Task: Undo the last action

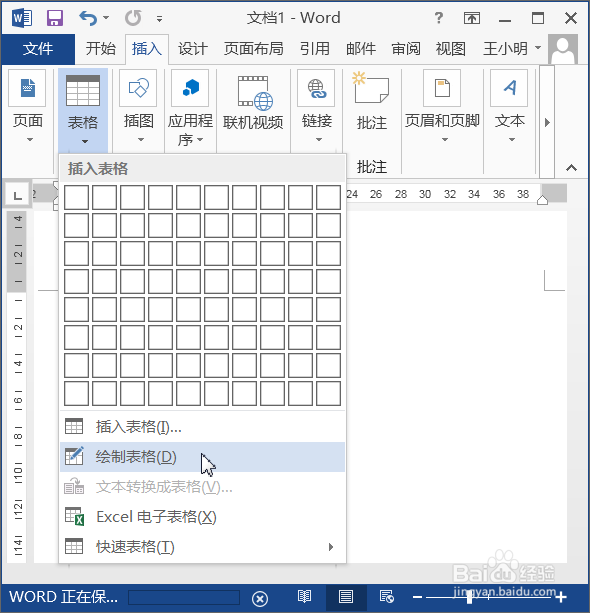Action: pyautogui.click(x=88, y=18)
